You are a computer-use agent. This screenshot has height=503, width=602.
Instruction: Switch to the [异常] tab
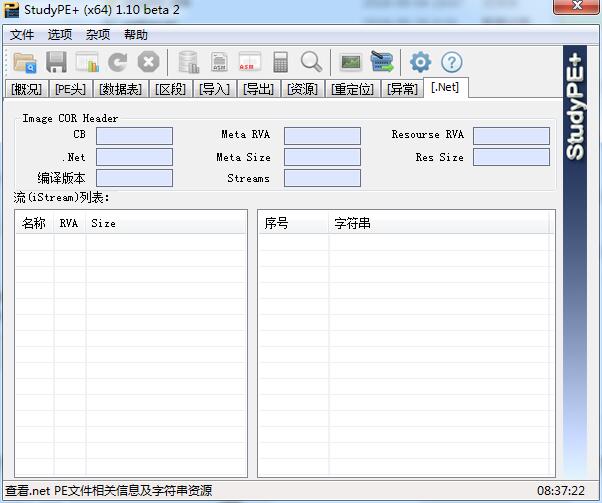(x=402, y=89)
